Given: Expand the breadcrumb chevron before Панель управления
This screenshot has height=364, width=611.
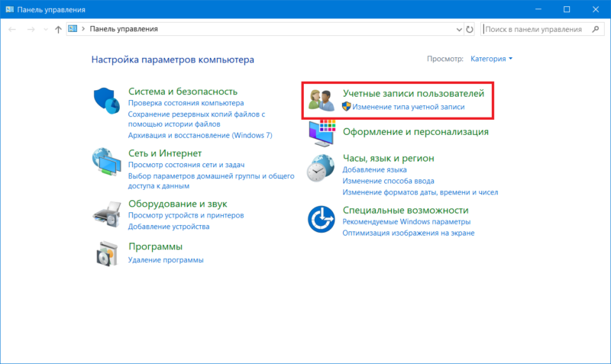Looking at the screenshot, I should coord(83,29).
